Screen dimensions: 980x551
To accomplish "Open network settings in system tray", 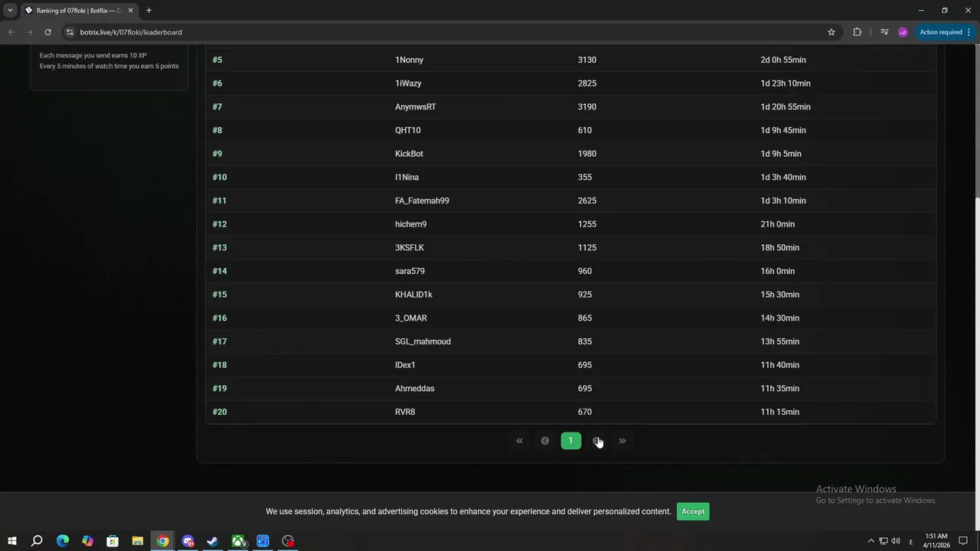I will [x=883, y=541].
